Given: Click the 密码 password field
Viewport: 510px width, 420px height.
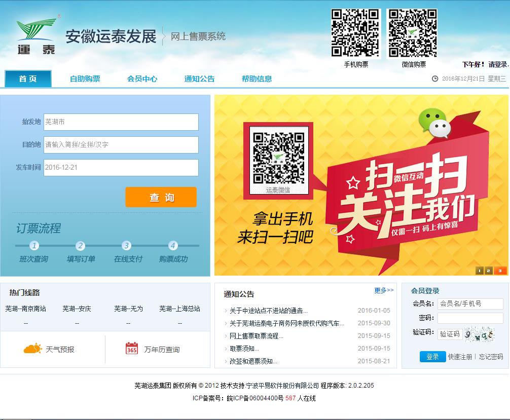Looking at the screenshot, I should point(470,318).
